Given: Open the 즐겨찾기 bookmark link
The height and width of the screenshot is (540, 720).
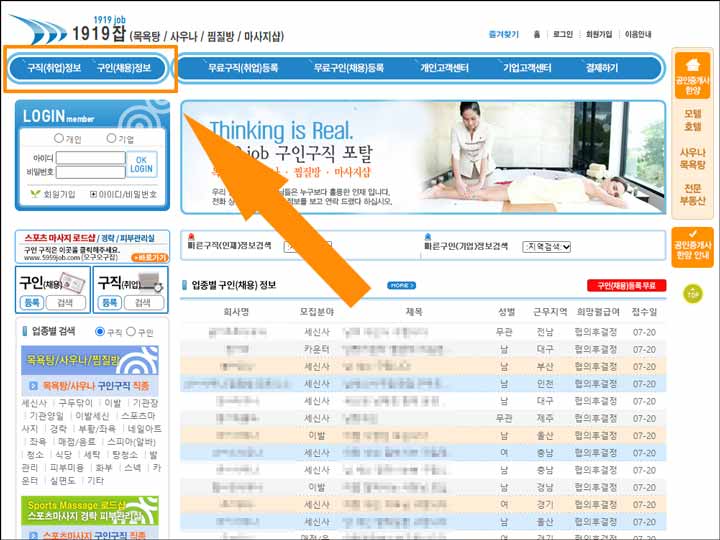Looking at the screenshot, I should [504, 34].
